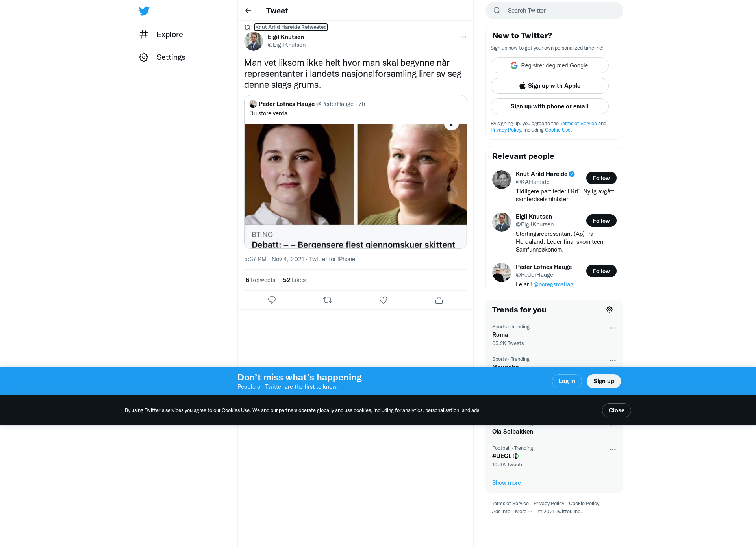Close the cookie notice banner
This screenshot has height=547, width=756.
616,410
